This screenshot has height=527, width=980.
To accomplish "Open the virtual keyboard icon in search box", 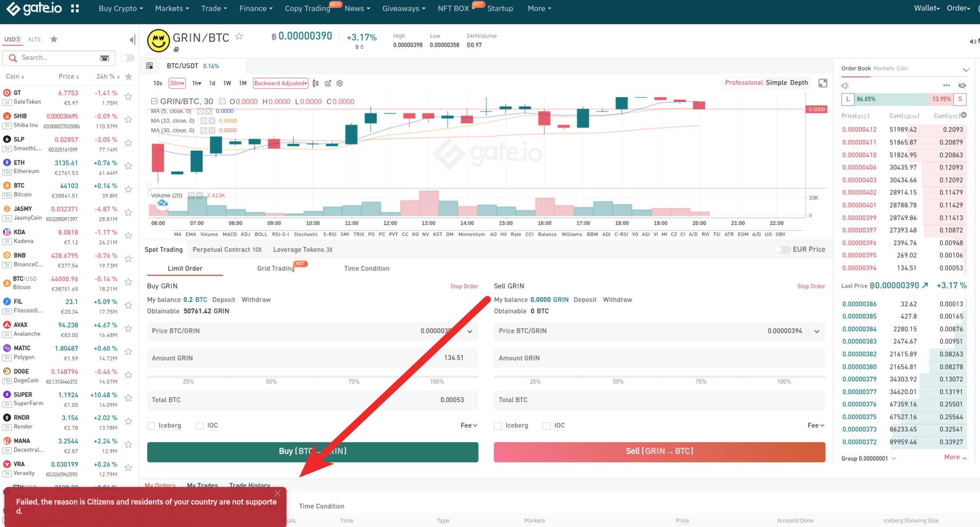I will 104,58.
